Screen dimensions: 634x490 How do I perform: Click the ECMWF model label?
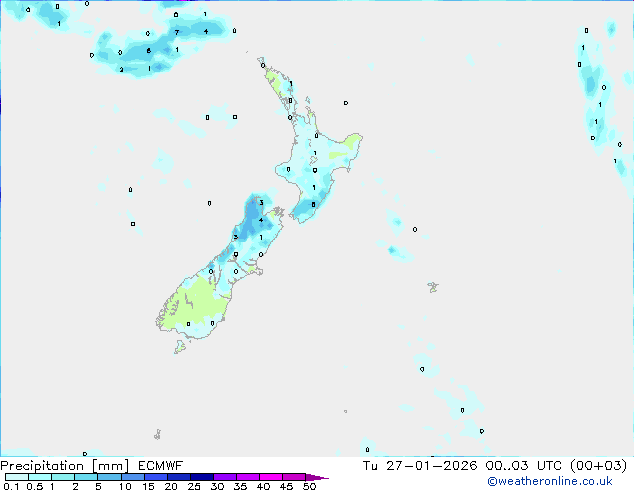pos(161,466)
